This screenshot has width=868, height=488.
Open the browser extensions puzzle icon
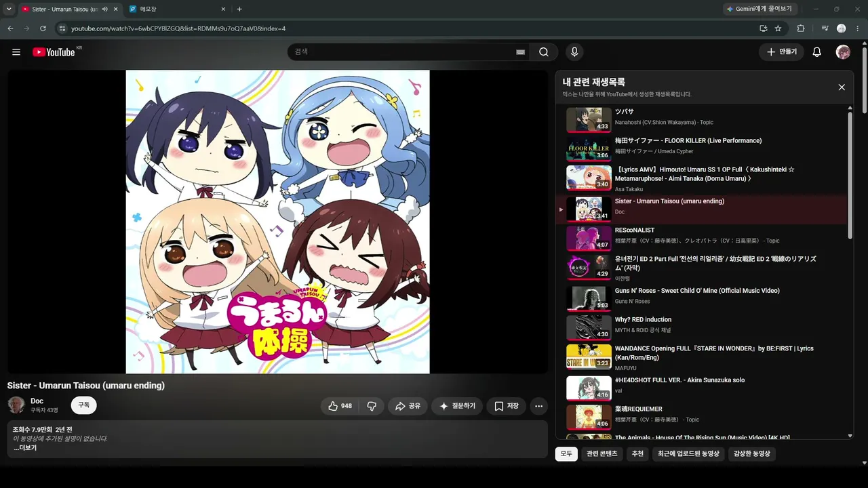(x=801, y=28)
